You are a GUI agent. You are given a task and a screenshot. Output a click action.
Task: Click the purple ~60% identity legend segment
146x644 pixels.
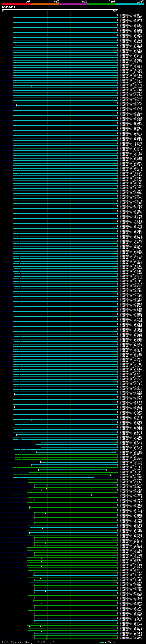click(x=73, y=4)
